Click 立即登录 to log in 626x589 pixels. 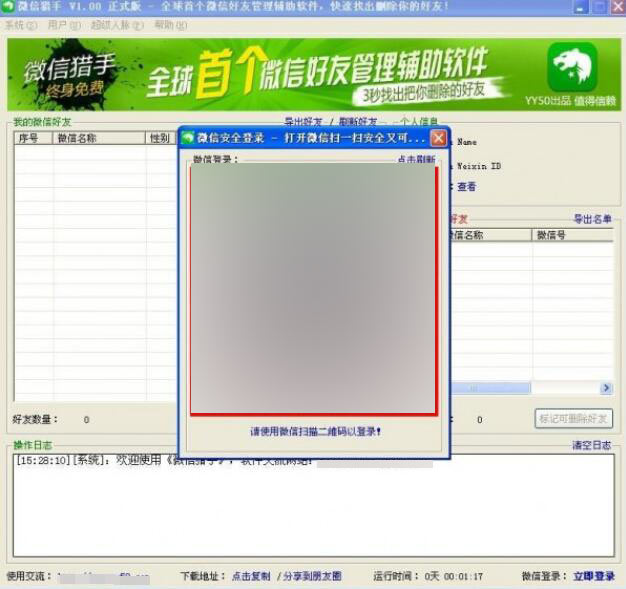click(x=594, y=576)
